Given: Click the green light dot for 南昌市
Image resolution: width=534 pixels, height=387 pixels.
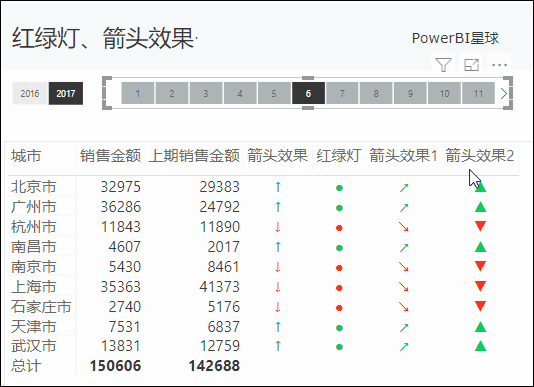Looking at the screenshot, I should (x=339, y=248).
